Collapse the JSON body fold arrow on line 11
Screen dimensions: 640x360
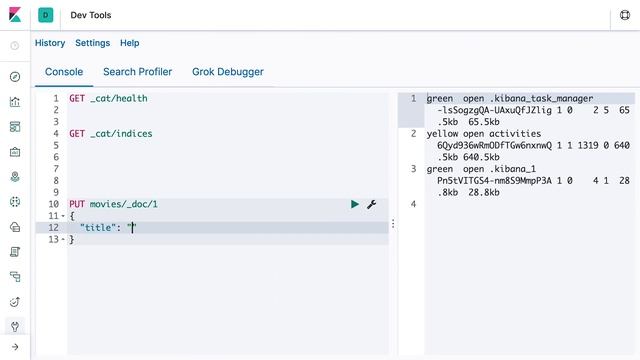point(63,216)
